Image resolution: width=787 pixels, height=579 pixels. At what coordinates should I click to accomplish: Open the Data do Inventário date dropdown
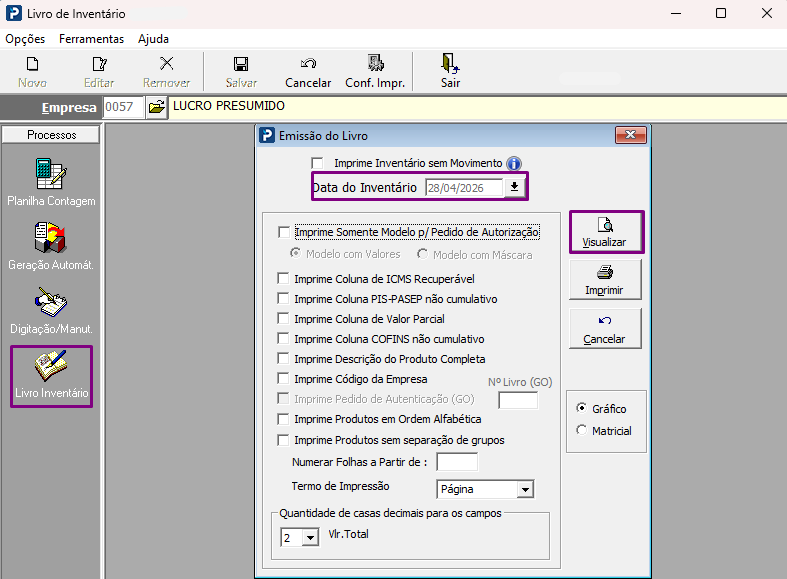[x=514, y=187]
